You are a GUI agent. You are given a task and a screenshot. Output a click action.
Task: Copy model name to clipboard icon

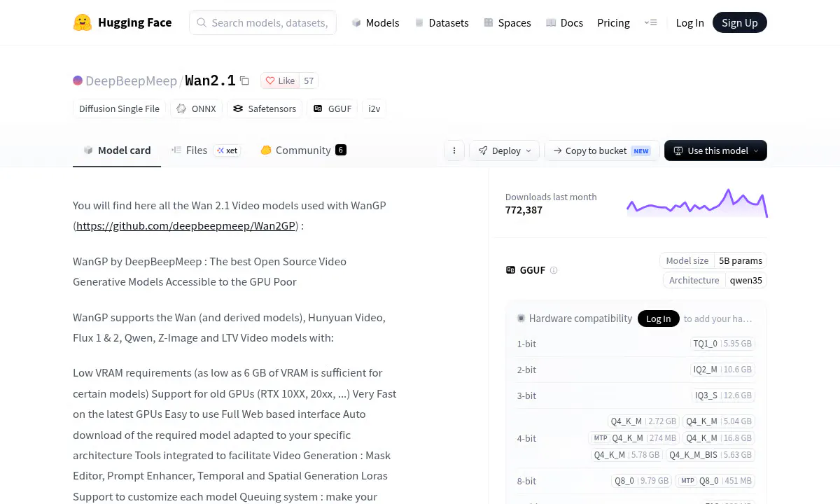click(x=244, y=80)
